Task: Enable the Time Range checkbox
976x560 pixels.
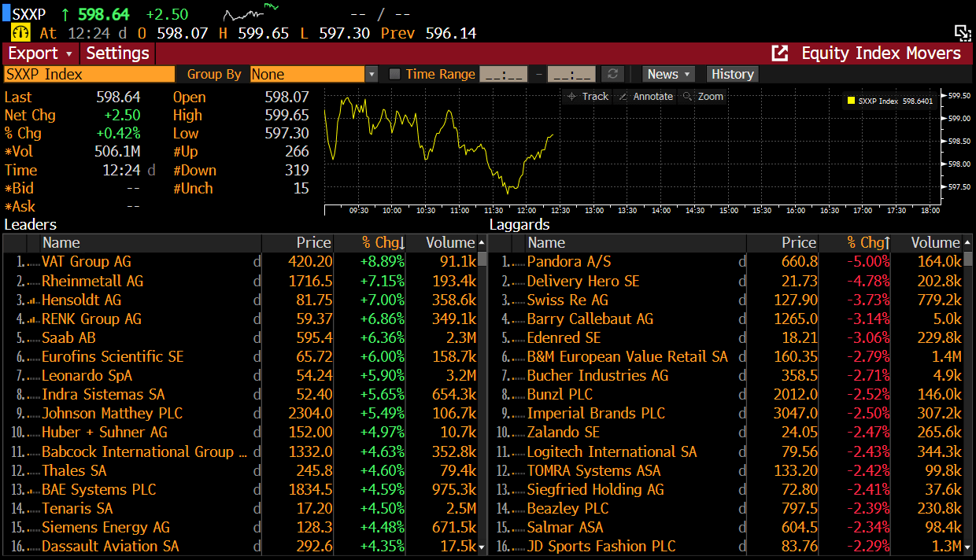Action: coord(395,74)
